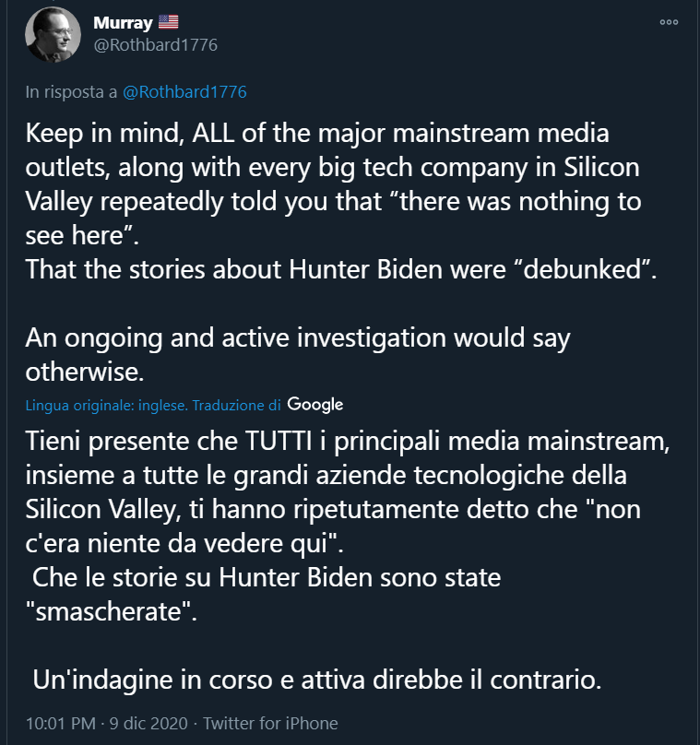Open the profile via display name Murray
The image size is (700, 745).
[x=123, y=22]
